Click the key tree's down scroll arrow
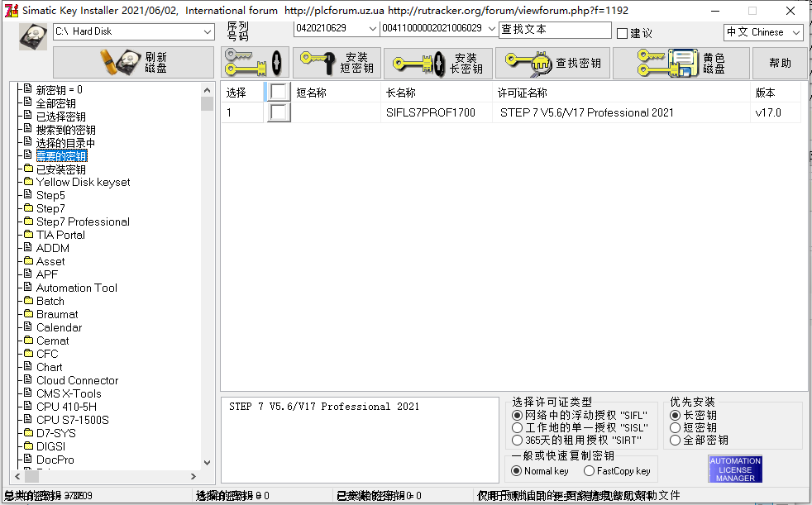 208,463
